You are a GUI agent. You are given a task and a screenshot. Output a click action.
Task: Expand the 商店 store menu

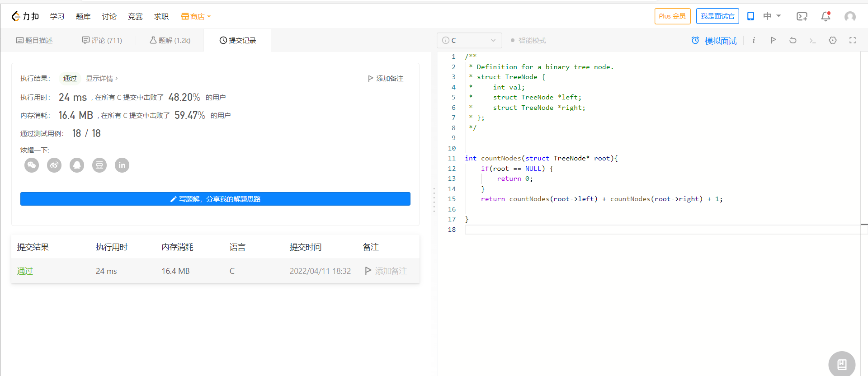click(x=196, y=17)
